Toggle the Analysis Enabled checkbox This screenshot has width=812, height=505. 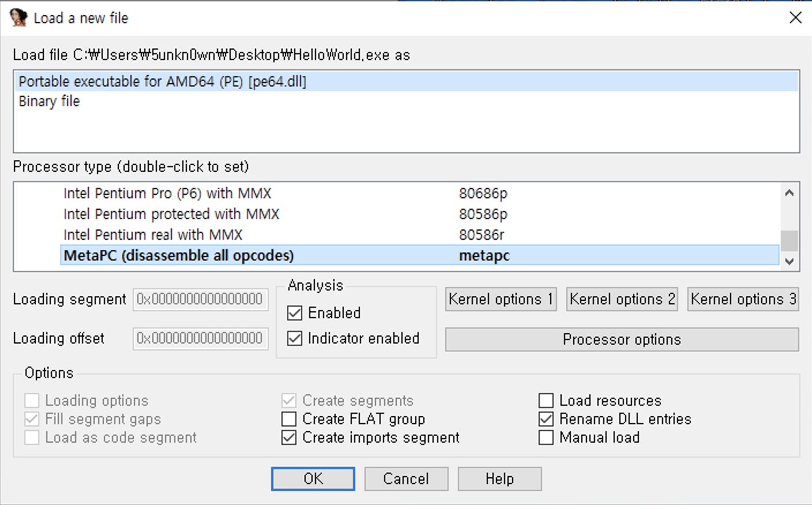[x=295, y=313]
